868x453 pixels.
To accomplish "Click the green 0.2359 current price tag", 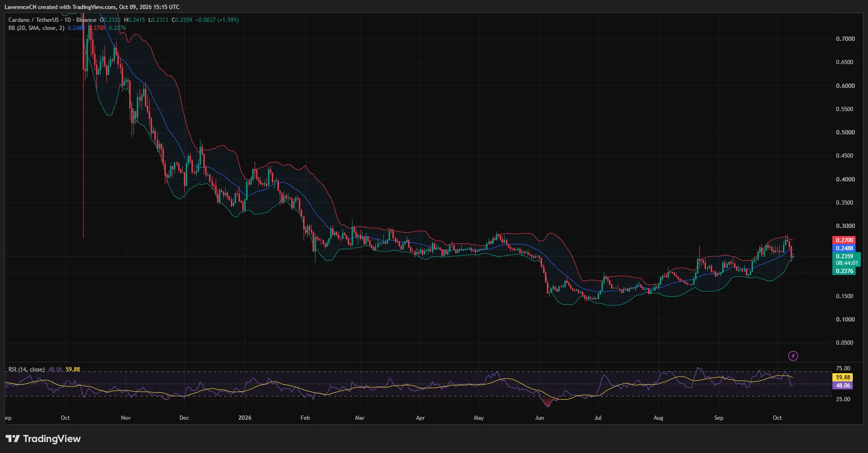I will coord(844,256).
